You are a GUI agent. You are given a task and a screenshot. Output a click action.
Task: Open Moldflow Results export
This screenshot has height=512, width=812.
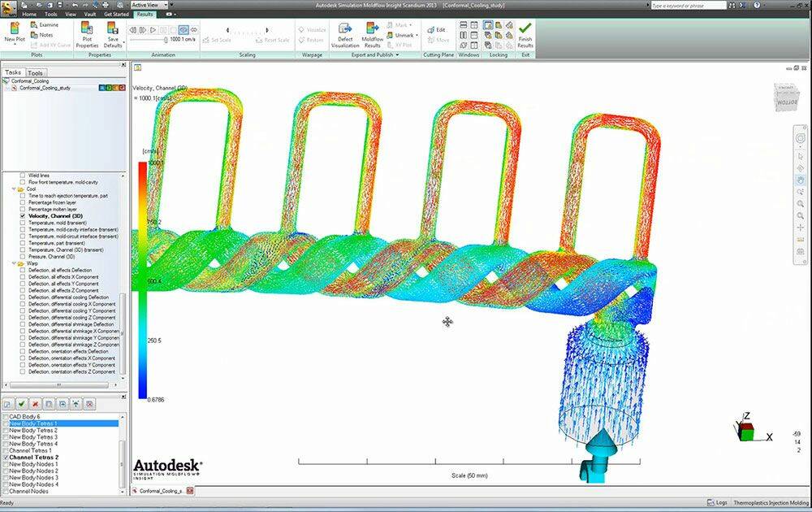(373, 35)
